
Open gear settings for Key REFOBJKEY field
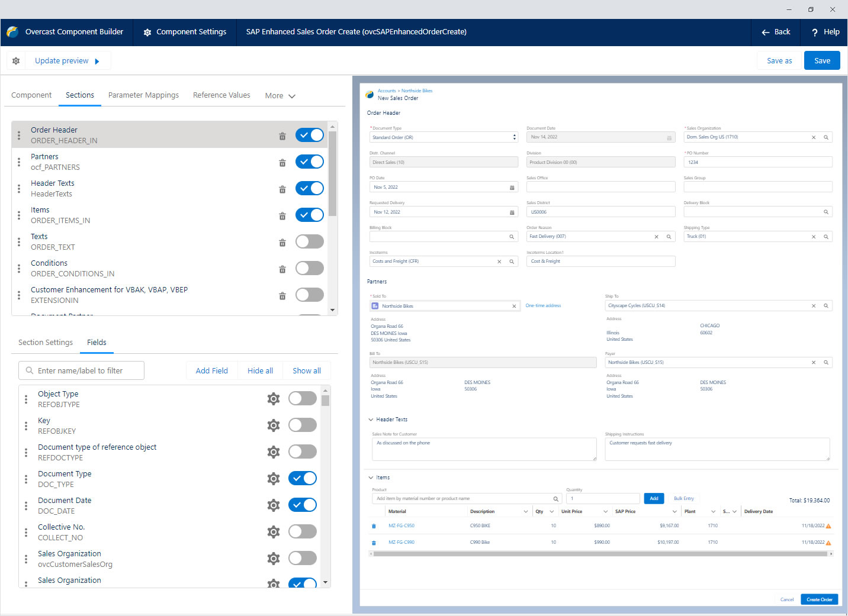[x=274, y=425]
